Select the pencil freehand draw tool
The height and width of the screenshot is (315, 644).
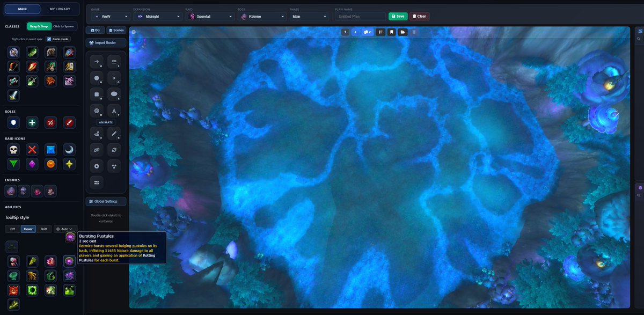coord(114,134)
